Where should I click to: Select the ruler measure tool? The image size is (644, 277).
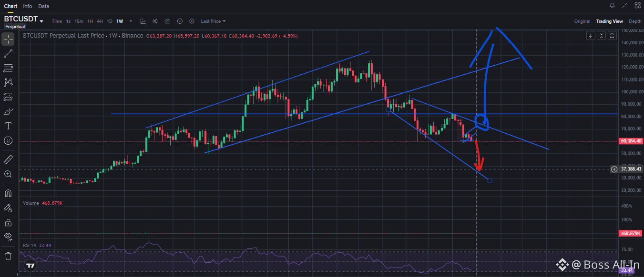coord(8,159)
